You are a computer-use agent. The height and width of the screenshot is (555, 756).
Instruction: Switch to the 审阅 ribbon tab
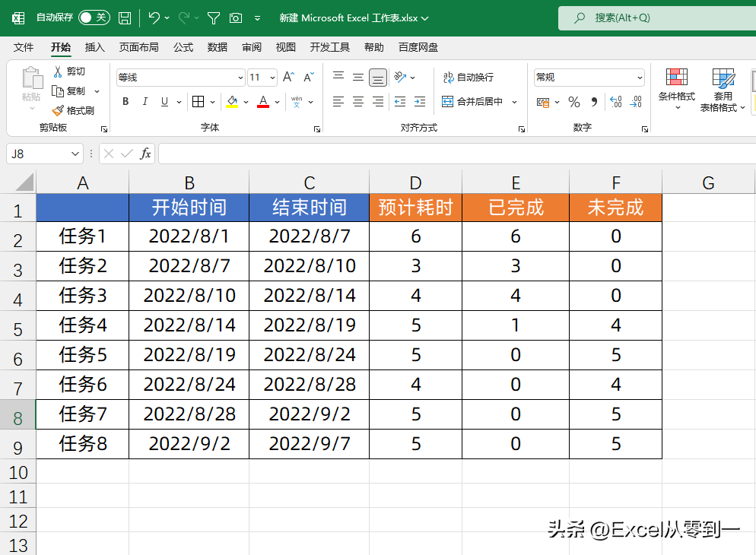point(252,47)
